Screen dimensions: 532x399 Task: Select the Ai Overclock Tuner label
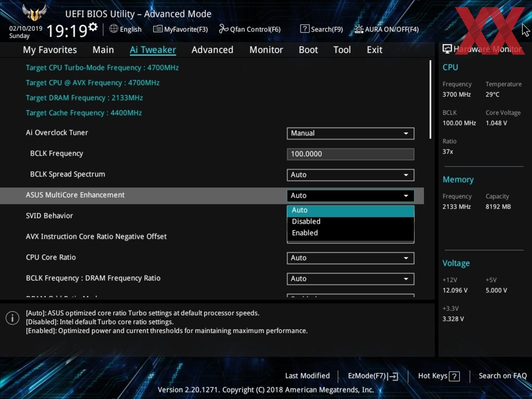pyautogui.click(x=57, y=133)
